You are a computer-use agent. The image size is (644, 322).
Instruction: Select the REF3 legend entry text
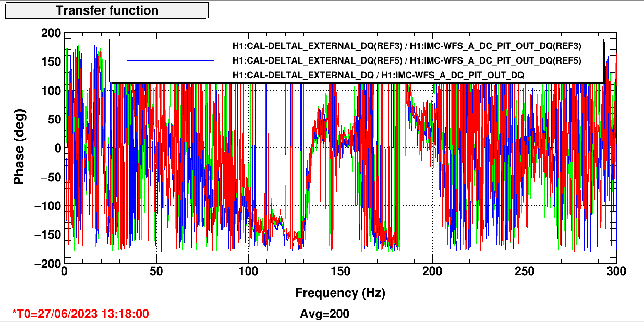click(406, 46)
